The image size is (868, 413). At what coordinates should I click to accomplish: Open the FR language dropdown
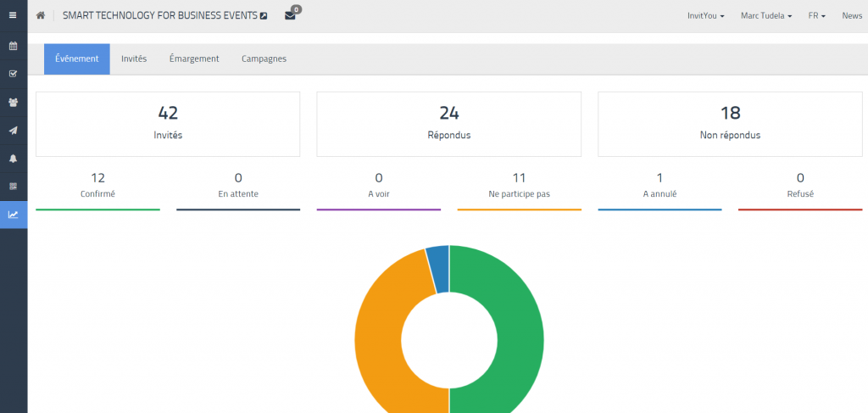(x=816, y=16)
